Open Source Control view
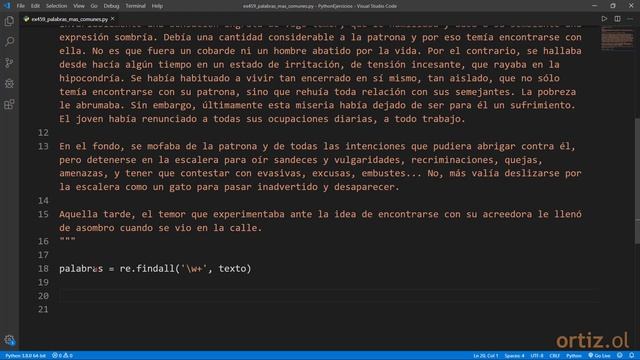This screenshot has width=640, height=360. click(x=9, y=62)
